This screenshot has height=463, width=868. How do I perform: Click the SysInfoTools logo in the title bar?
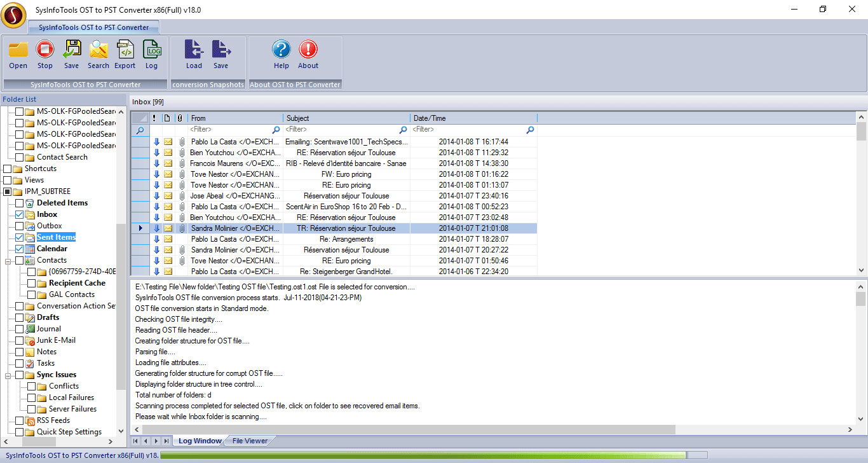(13, 14)
